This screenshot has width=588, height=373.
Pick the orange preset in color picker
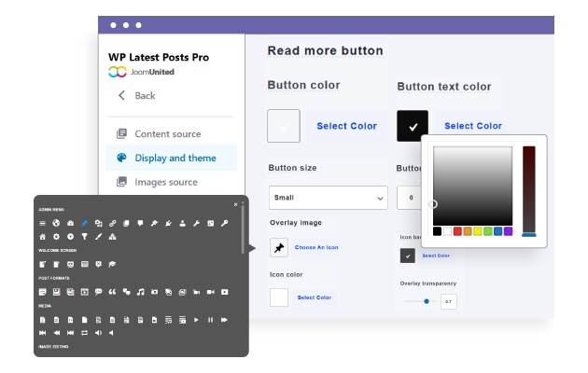[468, 231]
